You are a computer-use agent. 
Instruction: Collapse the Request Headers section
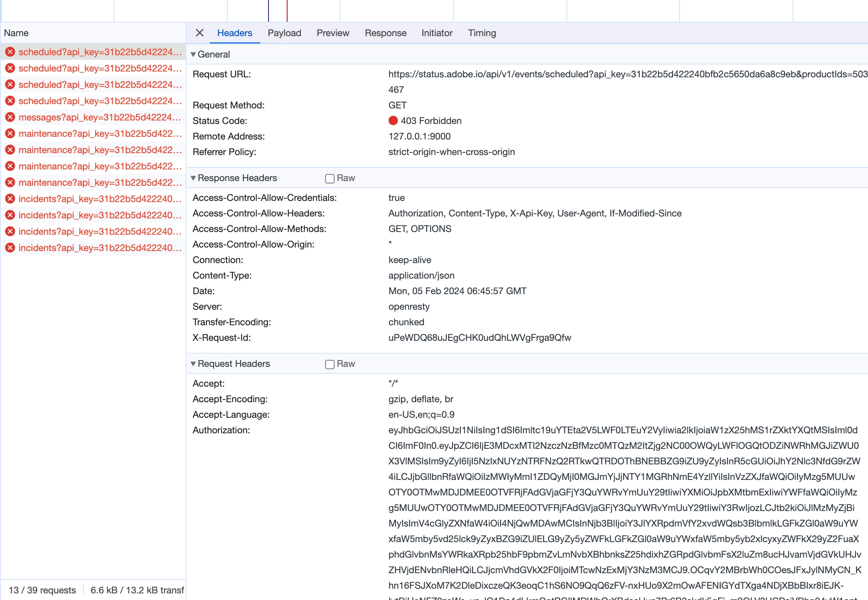click(193, 364)
